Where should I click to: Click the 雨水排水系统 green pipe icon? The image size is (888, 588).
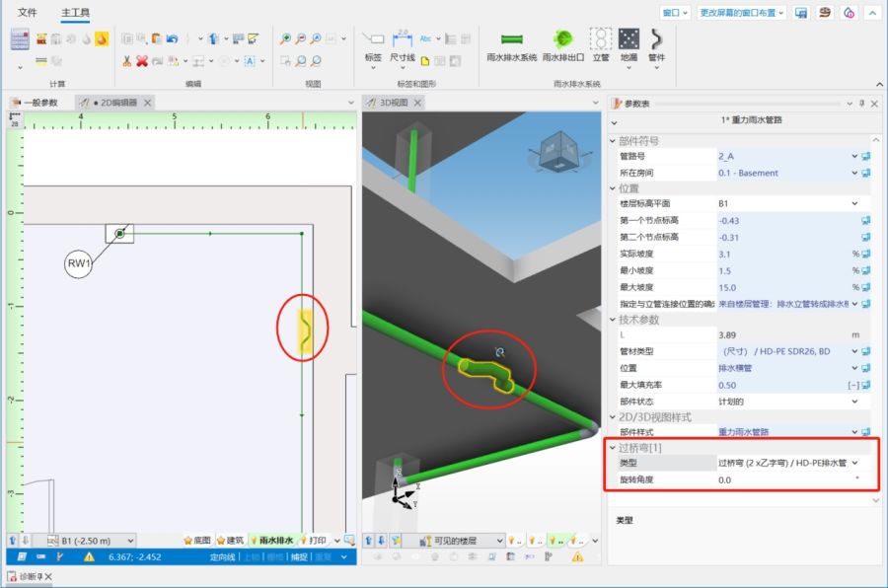pyautogui.click(x=511, y=39)
